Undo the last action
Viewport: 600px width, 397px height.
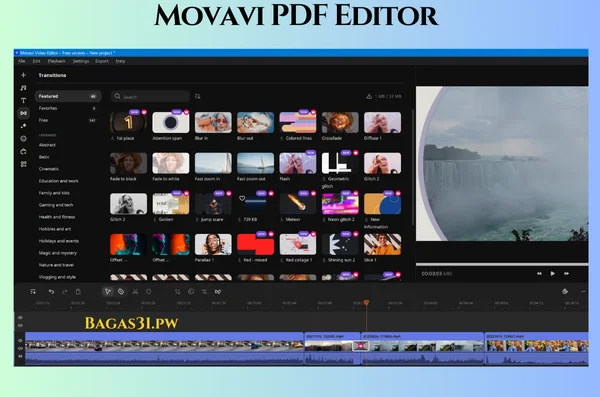[x=51, y=292]
